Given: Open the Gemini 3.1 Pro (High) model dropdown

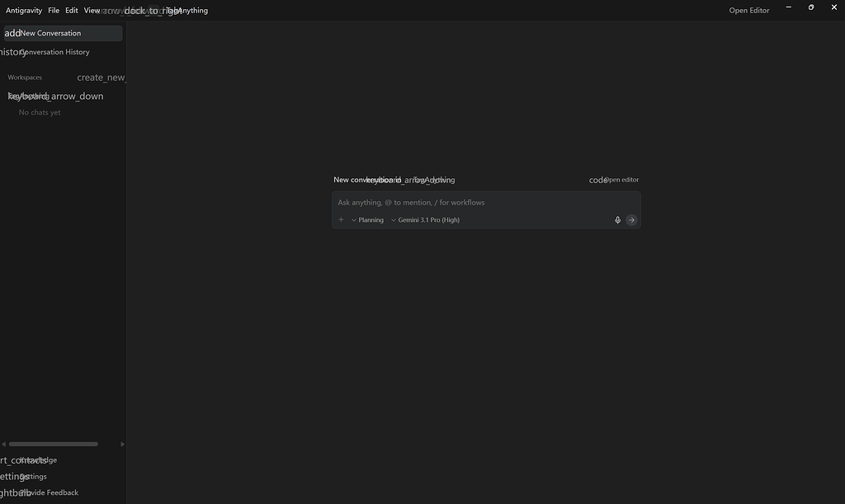Looking at the screenshot, I should click(425, 219).
